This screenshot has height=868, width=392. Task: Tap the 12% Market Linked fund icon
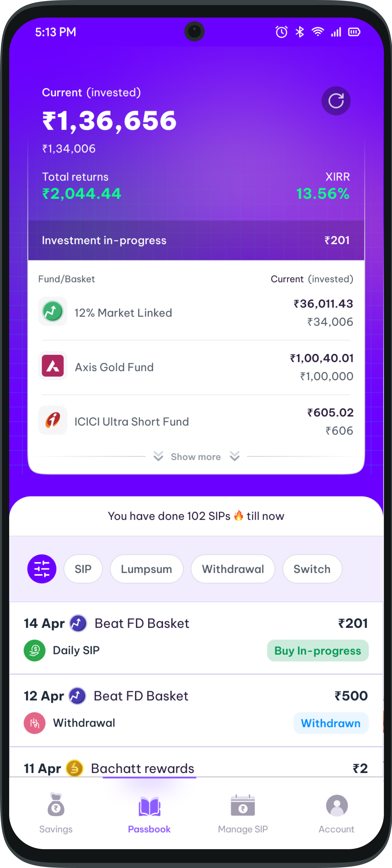coord(53,311)
